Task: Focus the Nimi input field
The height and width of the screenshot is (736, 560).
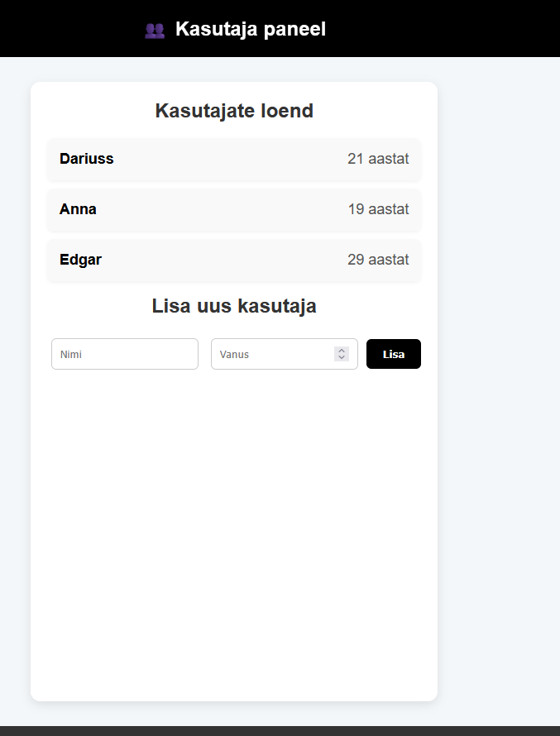Action: pyautogui.click(x=125, y=354)
